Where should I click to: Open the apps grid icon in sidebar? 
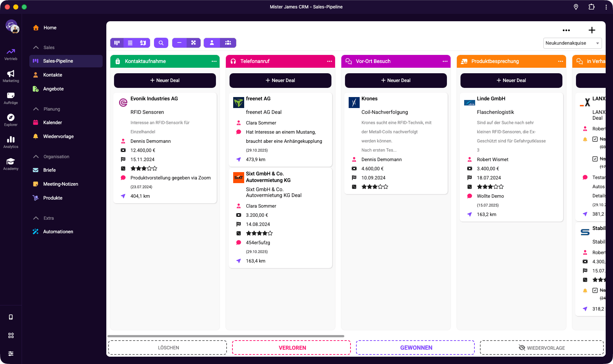click(x=11, y=335)
